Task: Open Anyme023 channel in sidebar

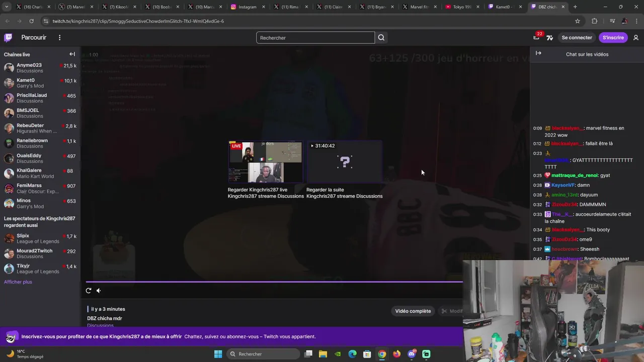Action: 40,68
